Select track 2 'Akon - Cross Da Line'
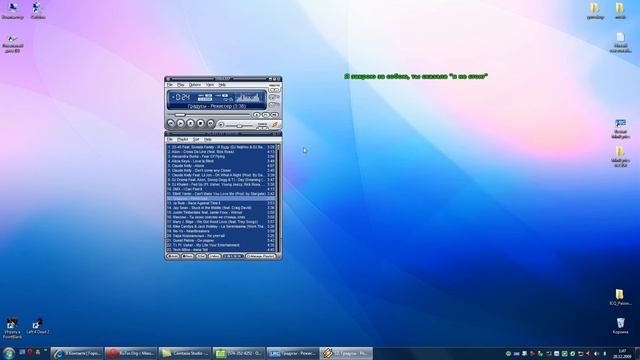The image size is (640, 360). [221, 152]
